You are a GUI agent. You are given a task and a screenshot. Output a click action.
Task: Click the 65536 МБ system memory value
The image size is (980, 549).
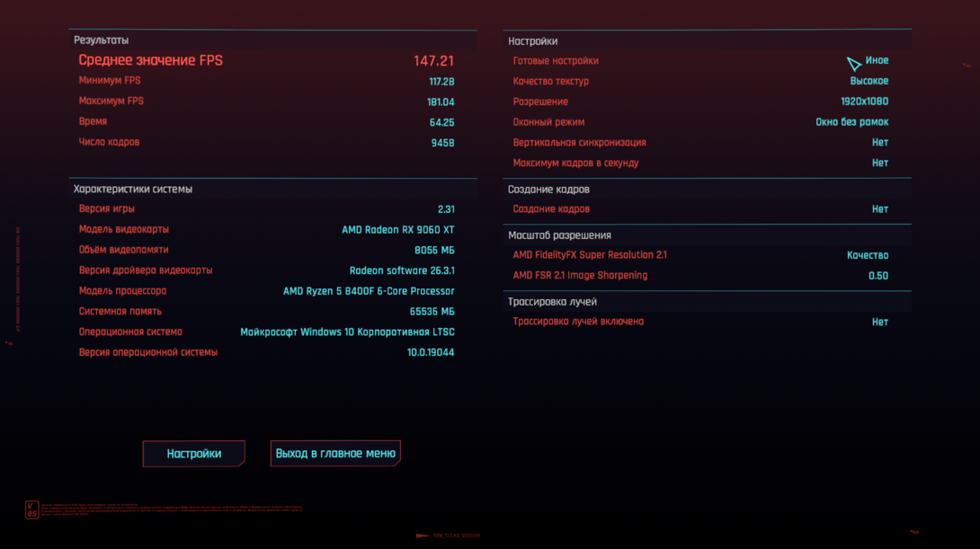[432, 312]
